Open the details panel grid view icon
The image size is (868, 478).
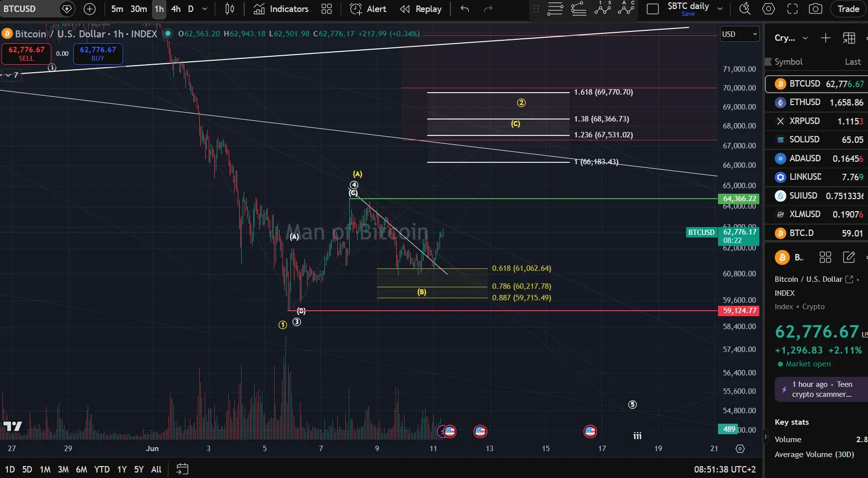click(825, 257)
